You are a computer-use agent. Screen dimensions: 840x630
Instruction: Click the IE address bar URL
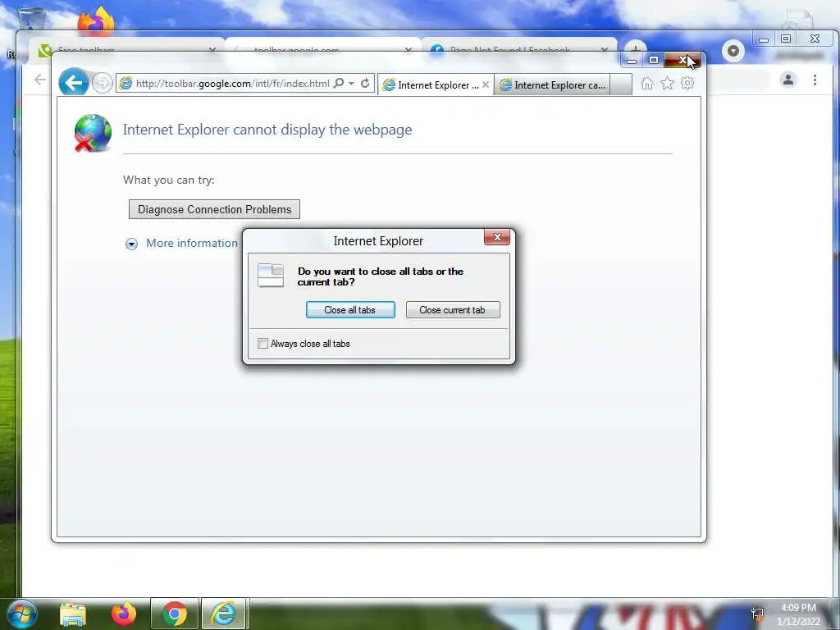point(232,84)
